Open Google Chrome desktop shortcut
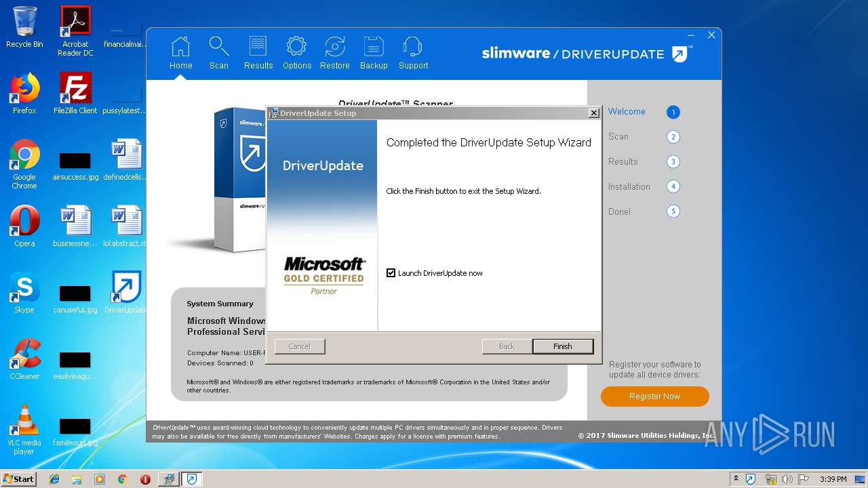 [24, 164]
